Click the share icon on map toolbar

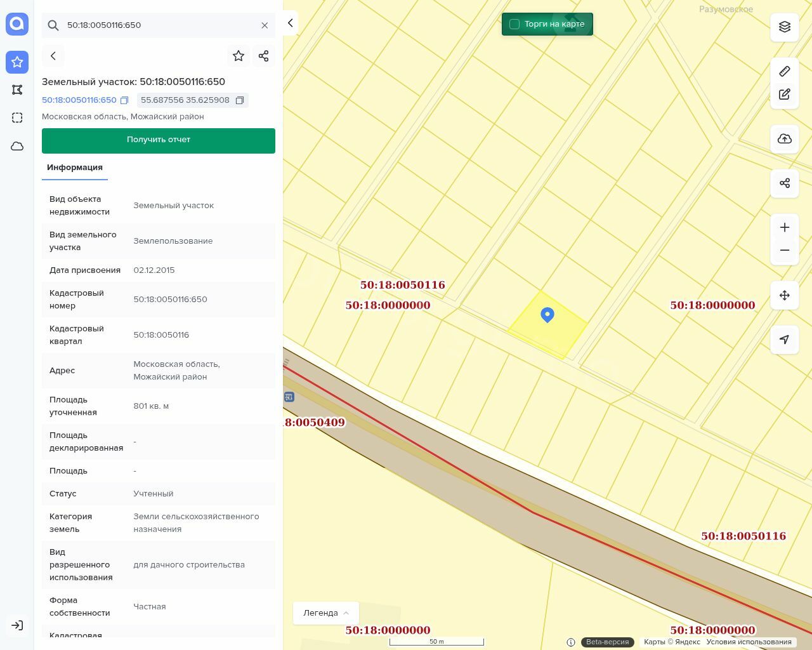click(x=785, y=183)
